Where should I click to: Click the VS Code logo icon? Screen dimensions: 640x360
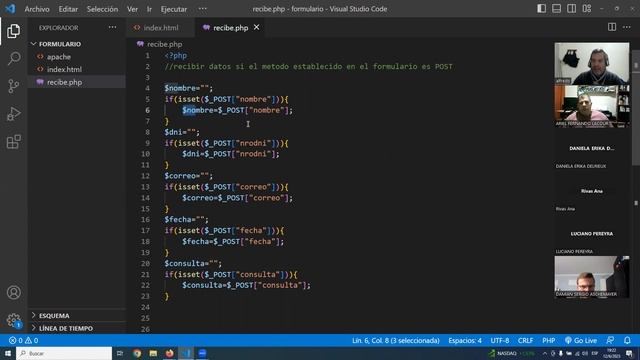click(10, 9)
